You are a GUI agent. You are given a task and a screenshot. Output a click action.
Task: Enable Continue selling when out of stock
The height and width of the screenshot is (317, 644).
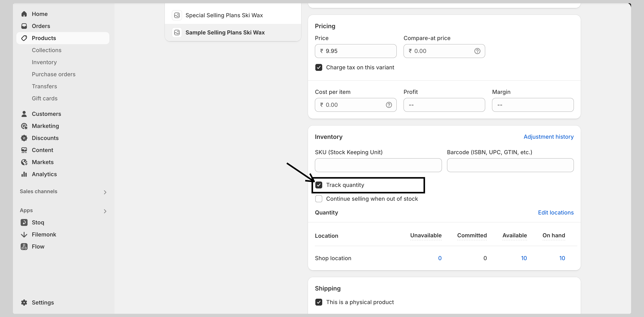pos(319,199)
